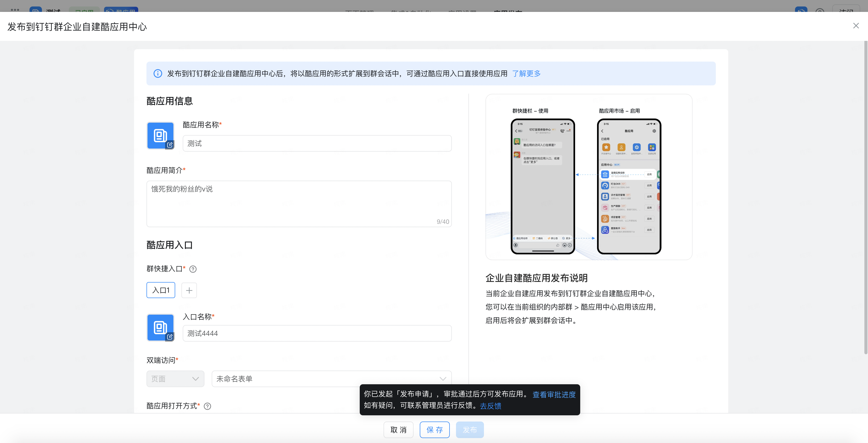Open 查看审批进度 link in toast
868x443 pixels.
(554, 395)
